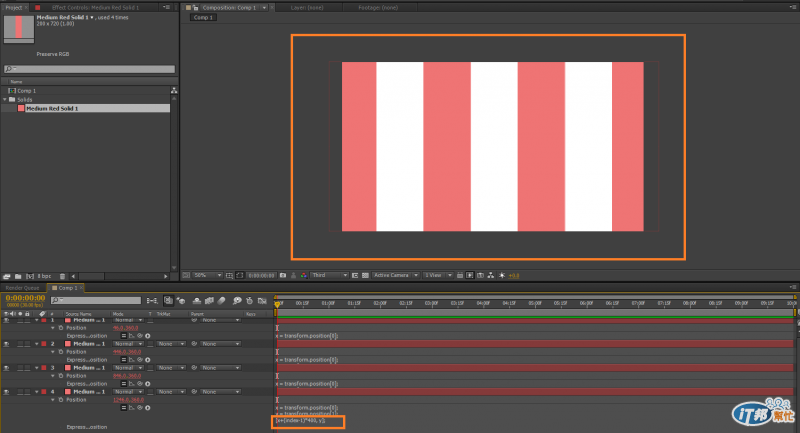Click the exposure value +0.0 in viewer
Screen dimensions: 800x433
(x=514, y=275)
